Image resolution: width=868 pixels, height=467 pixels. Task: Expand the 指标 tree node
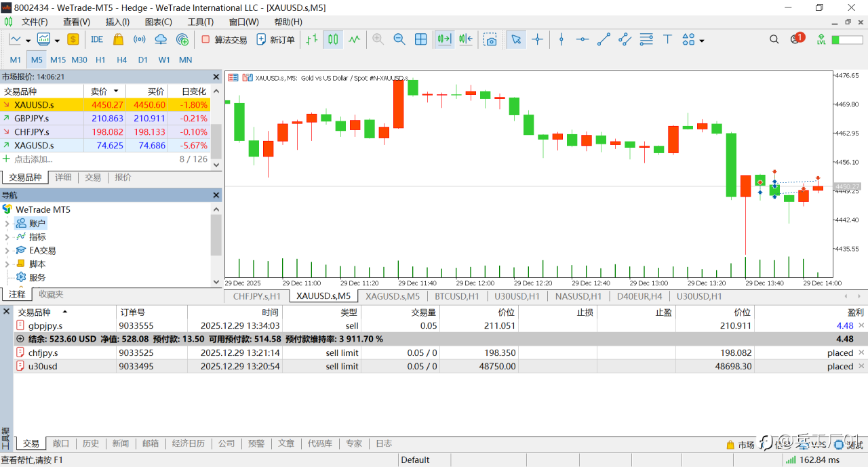coord(7,237)
